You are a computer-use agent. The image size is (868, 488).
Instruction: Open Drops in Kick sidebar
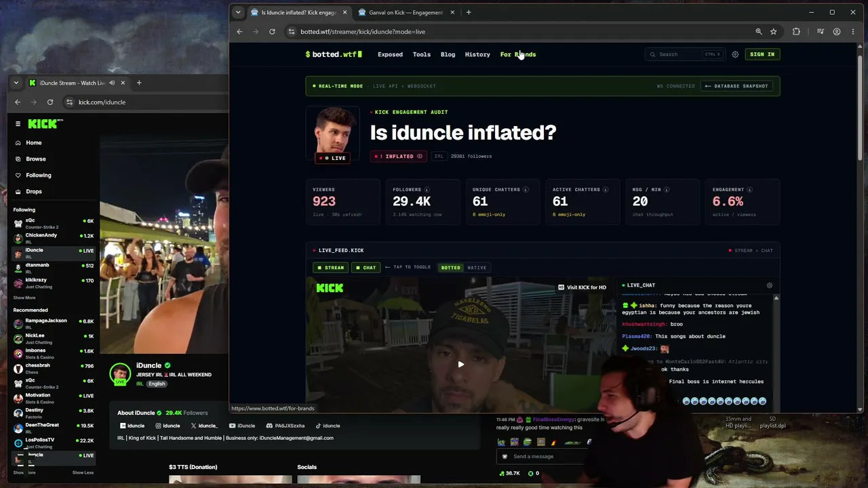coord(33,192)
